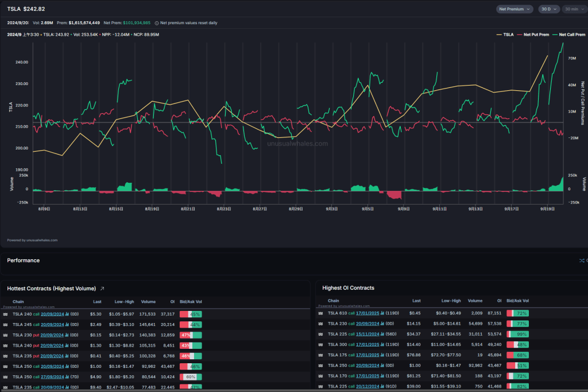Image resolution: width=588 pixels, height=392 pixels.
Task: Click the info icon beside net premium note
Action: [157, 23]
